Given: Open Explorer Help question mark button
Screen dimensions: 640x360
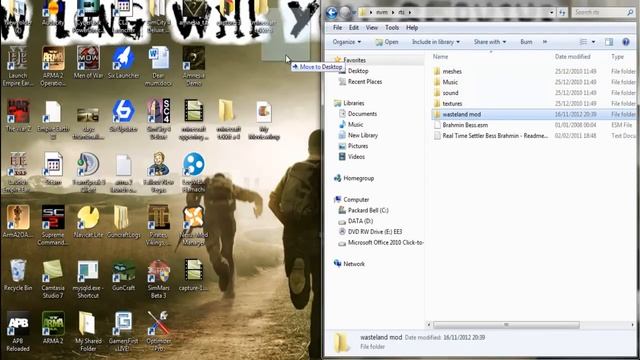Looking at the screenshot, I should click(626, 42).
